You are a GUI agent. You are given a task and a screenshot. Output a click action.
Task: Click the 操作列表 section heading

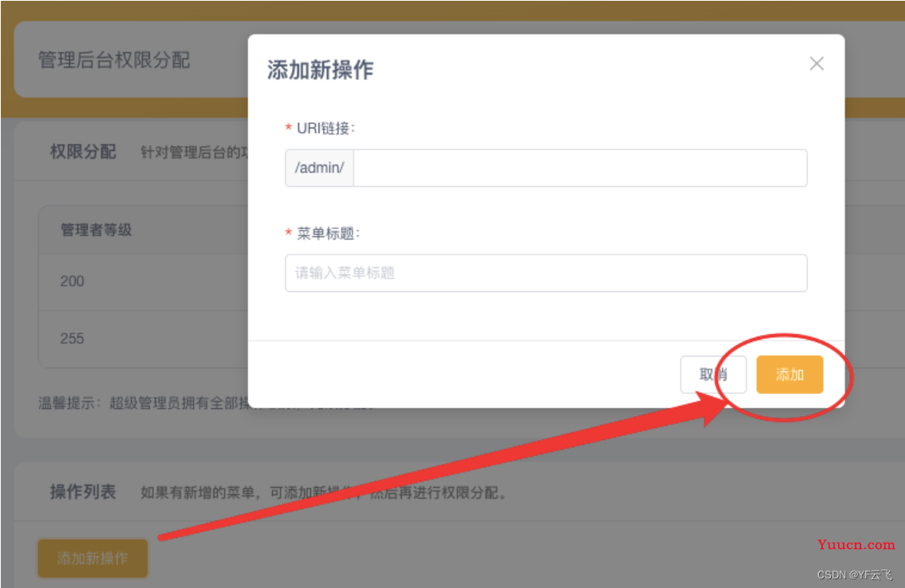click(83, 492)
